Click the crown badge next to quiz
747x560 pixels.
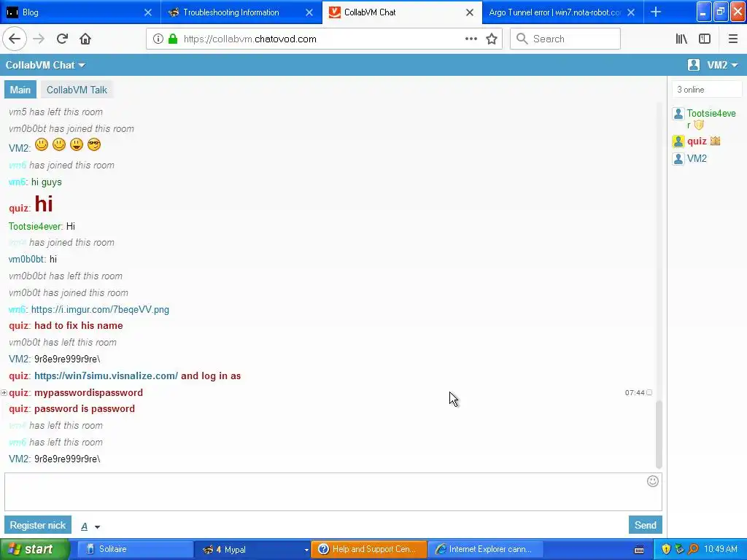click(x=715, y=141)
